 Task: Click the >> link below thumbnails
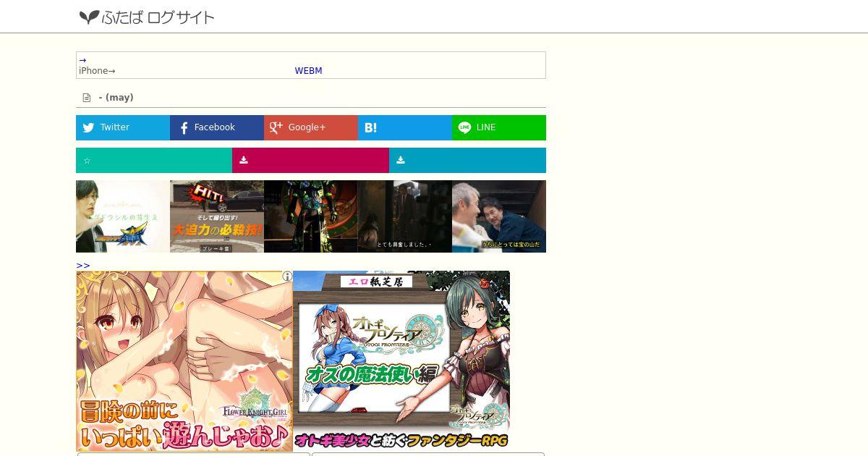[x=83, y=266]
